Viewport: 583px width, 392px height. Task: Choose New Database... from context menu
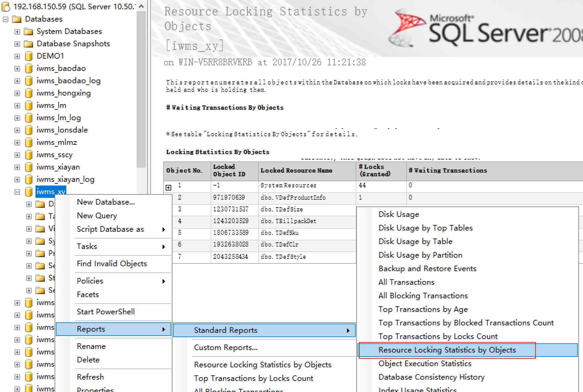(x=114, y=202)
